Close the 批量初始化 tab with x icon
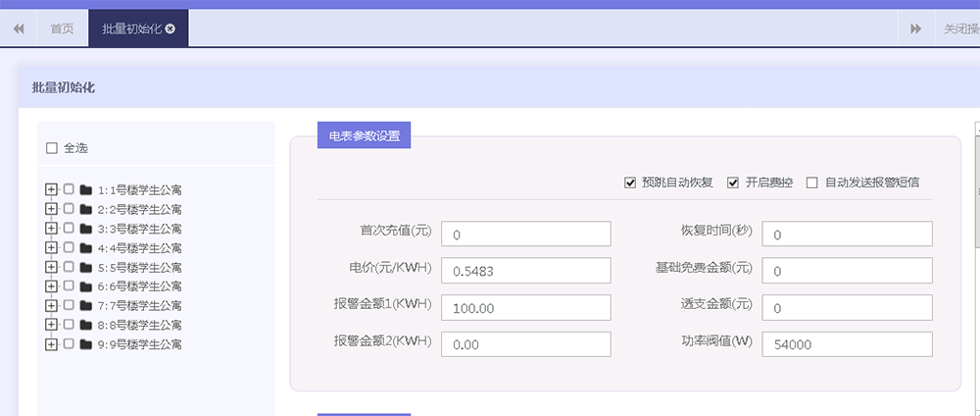980x416 pixels. [x=171, y=28]
